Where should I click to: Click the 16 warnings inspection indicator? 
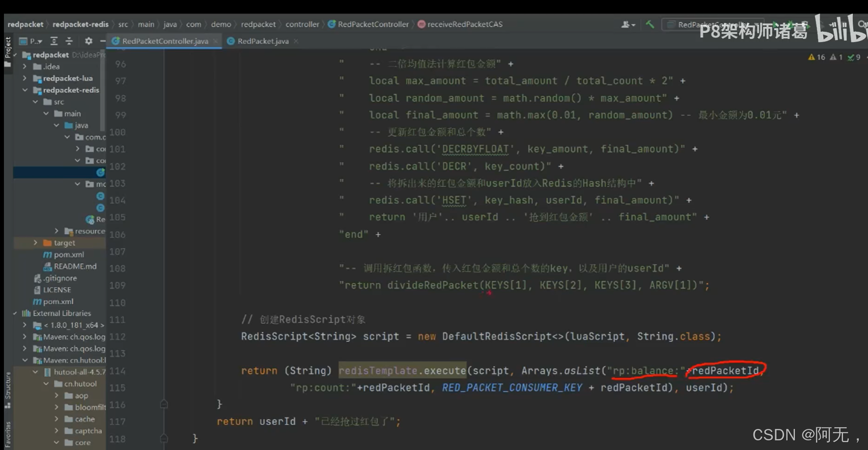point(816,57)
